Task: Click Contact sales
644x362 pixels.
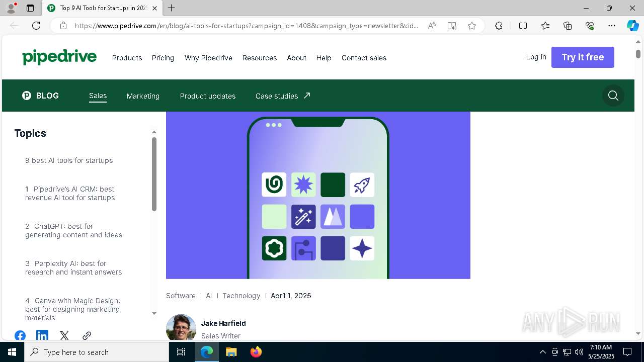Action: (x=364, y=58)
